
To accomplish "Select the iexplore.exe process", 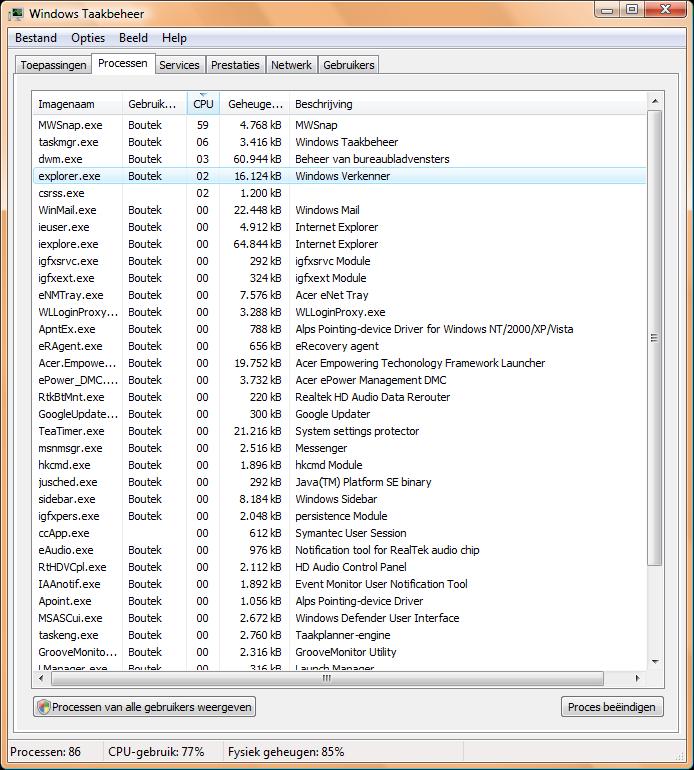I will pos(339,244).
